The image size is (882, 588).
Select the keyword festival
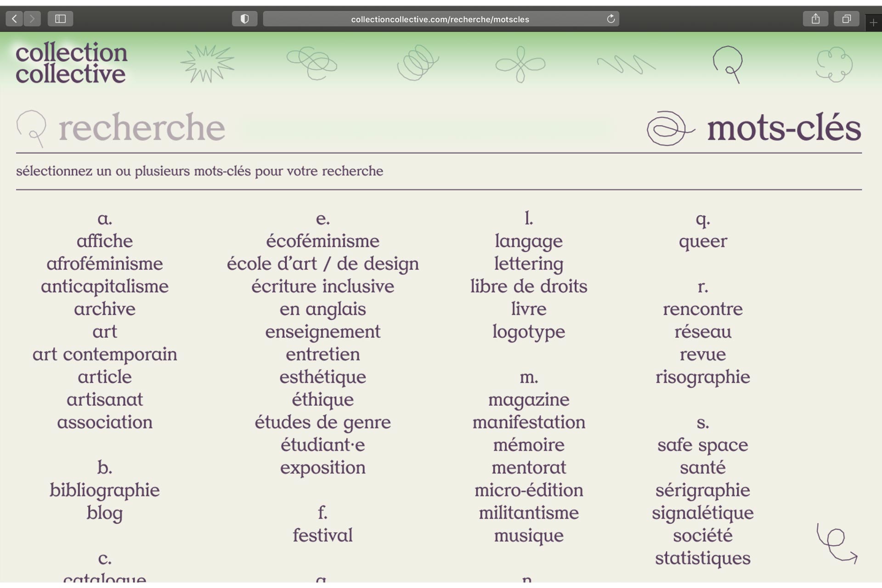point(323,535)
